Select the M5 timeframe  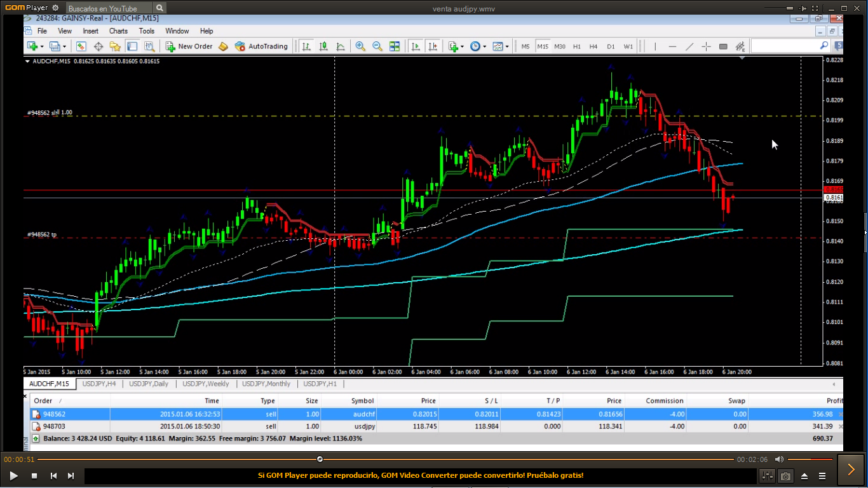(x=526, y=46)
